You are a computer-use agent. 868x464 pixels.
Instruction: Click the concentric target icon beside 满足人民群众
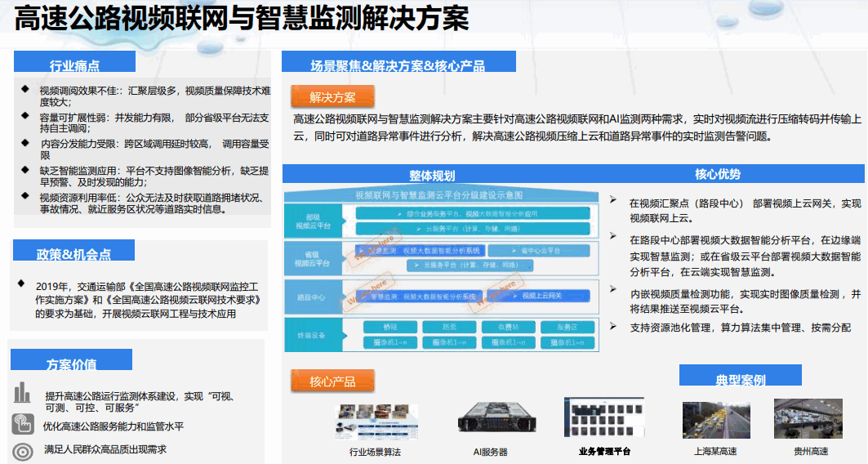coord(23,451)
